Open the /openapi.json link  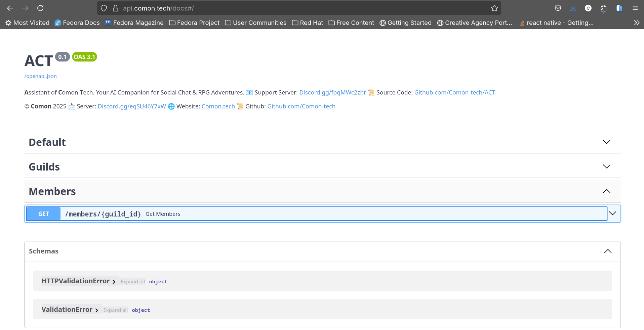pyautogui.click(x=40, y=76)
